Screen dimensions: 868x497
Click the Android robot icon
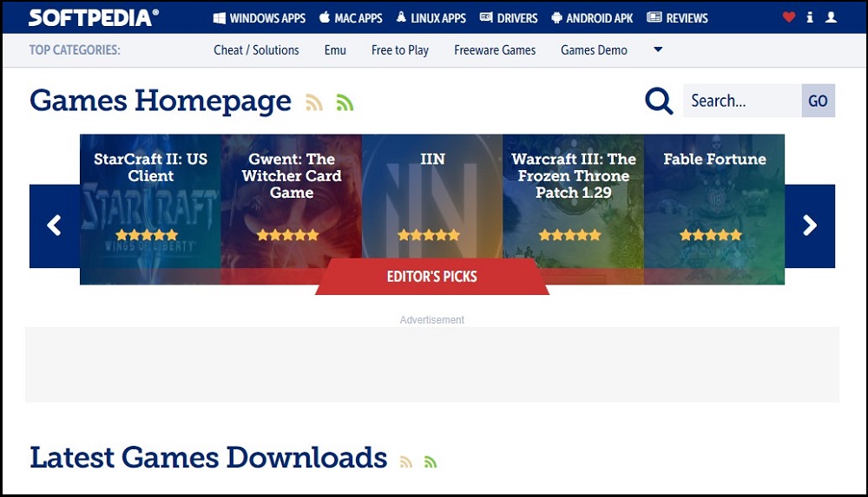tap(557, 17)
